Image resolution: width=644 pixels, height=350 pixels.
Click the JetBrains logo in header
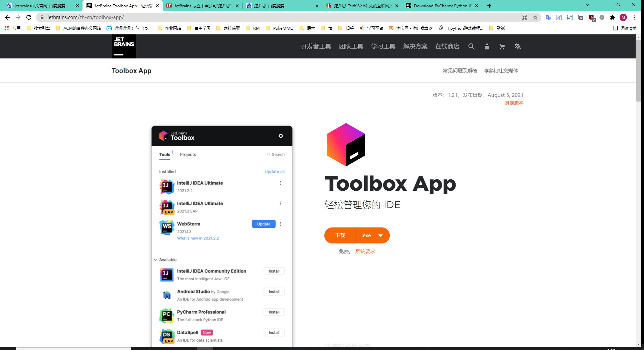[124, 46]
